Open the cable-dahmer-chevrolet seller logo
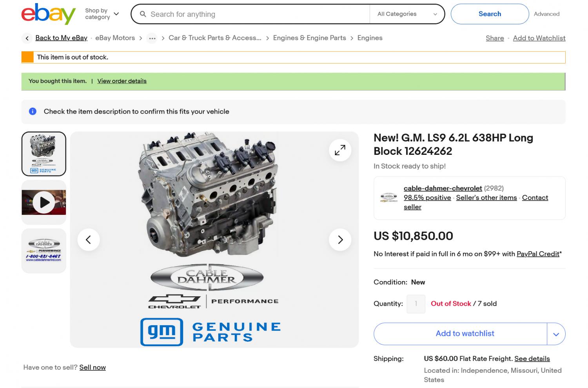The height and width of the screenshot is (388, 588). pos(389,198)
